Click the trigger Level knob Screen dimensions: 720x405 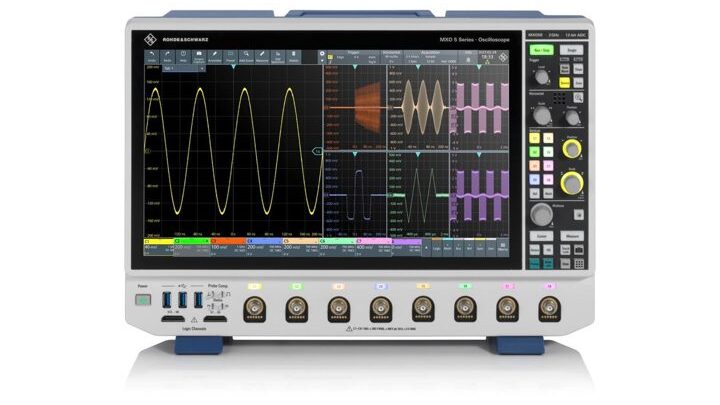click(542, 77)
